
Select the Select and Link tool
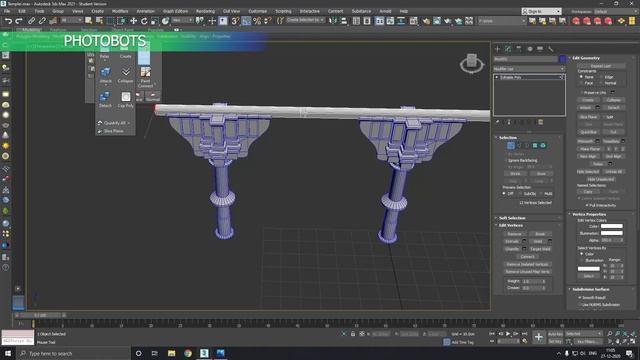[31, 20]
